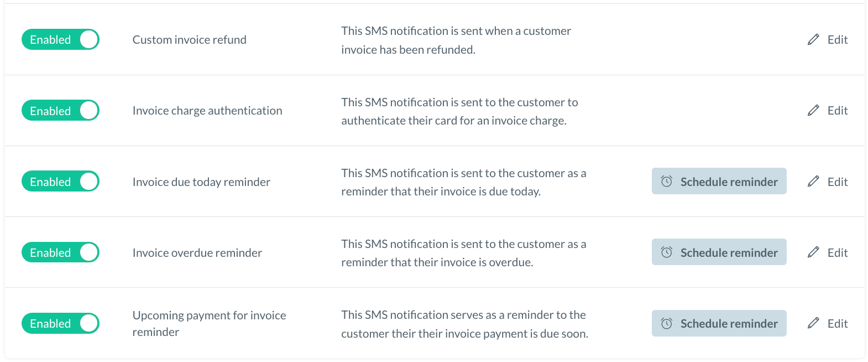Viewport: 868px width, 362px height.
Task: Select Upcoming payment for invoice reminder label
Action: 209,323
